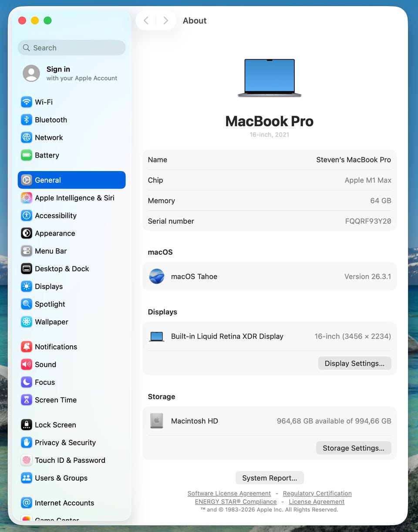The height and width of the screenshot is (532, 418).
Task: Select the Menu Bar icon
Action: [27, 251]
